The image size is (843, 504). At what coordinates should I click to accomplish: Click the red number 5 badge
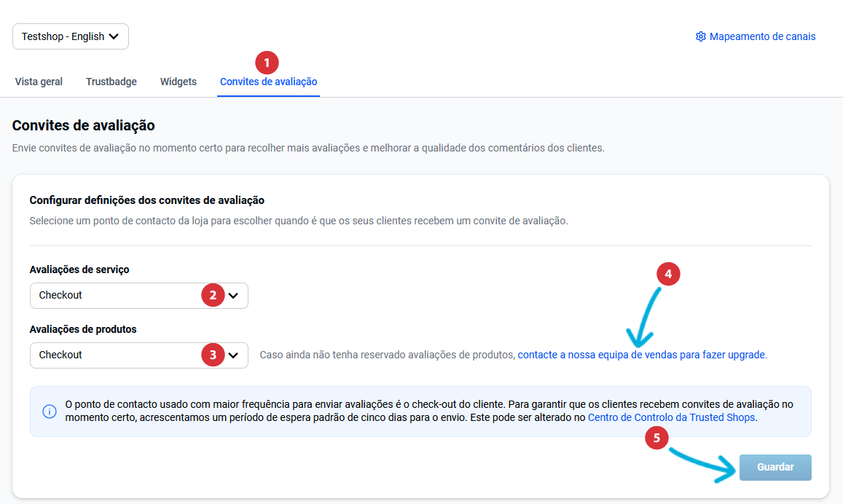pos(656,438)
